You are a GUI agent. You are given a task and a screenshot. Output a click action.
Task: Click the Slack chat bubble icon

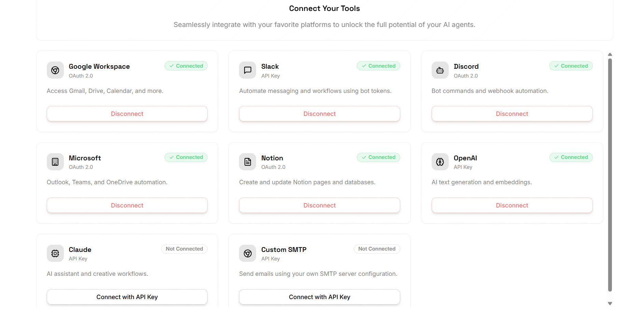[x=248, y=70]
